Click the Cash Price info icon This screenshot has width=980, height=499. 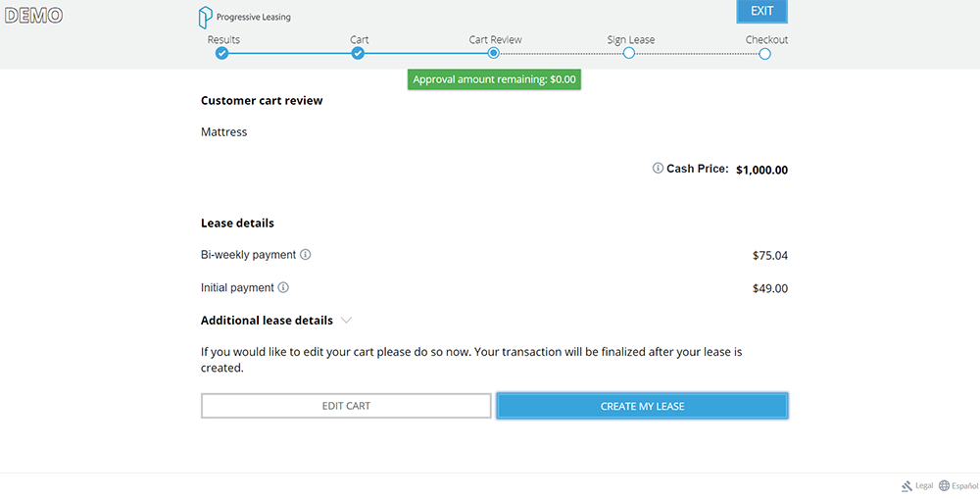658,169
